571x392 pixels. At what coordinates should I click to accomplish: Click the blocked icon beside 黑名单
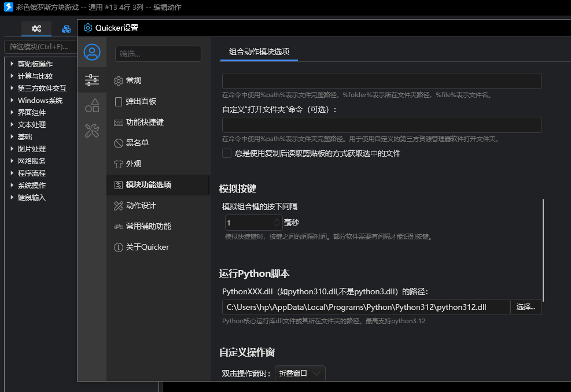119,143
